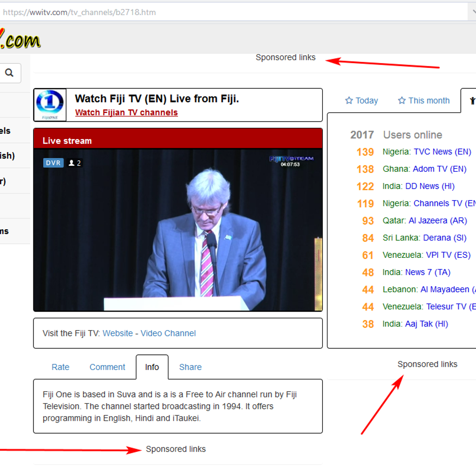Open the Video Channel link
This screenshot has height=476, width=476.
[x=168, y=333]
